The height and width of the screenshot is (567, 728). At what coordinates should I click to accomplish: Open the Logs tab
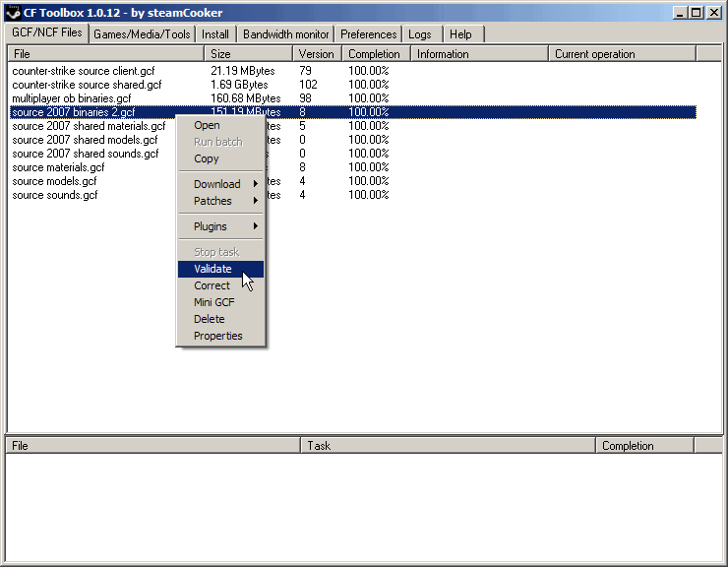pos(420,34)
